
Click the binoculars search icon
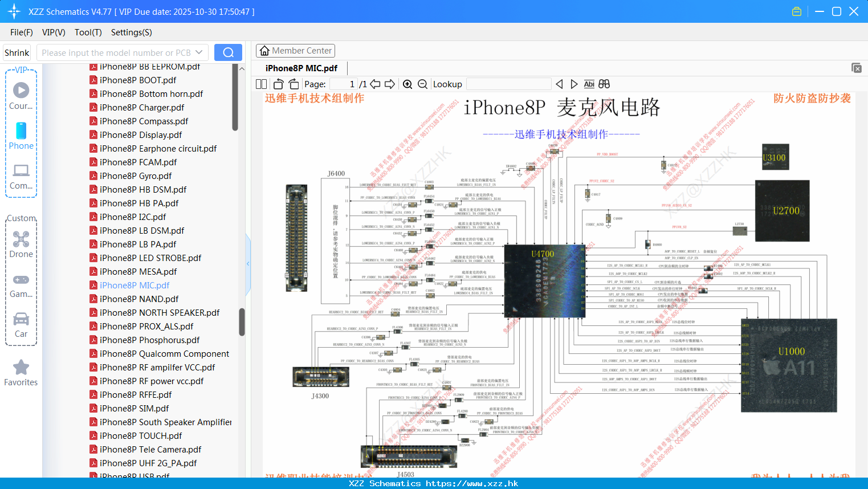tap(604, 84)
